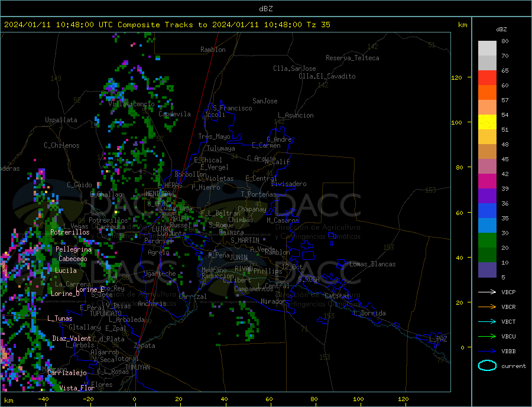Click the Anchoris map label

[152, 304]
